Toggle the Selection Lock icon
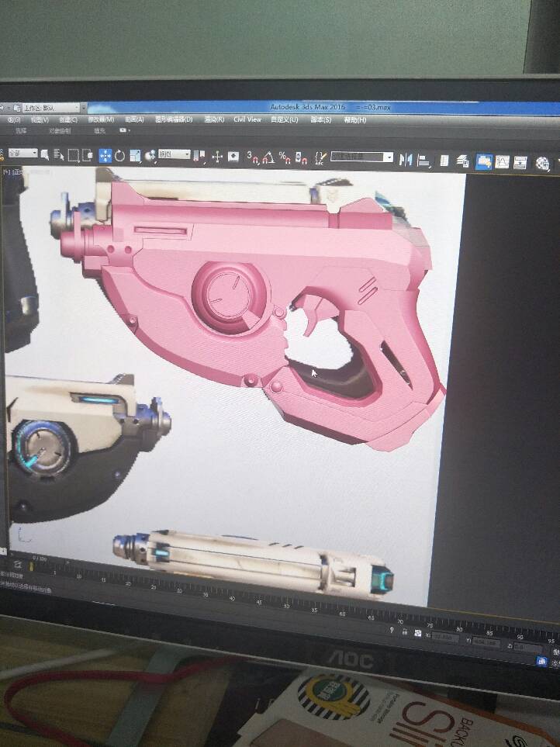This screenshot has height=747, width=560. 404,632
